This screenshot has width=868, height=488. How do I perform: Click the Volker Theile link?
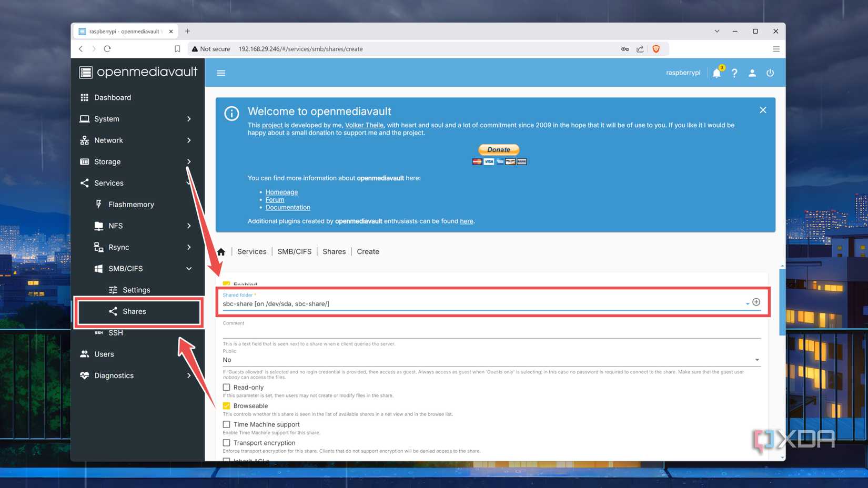(x=364, y=125)
